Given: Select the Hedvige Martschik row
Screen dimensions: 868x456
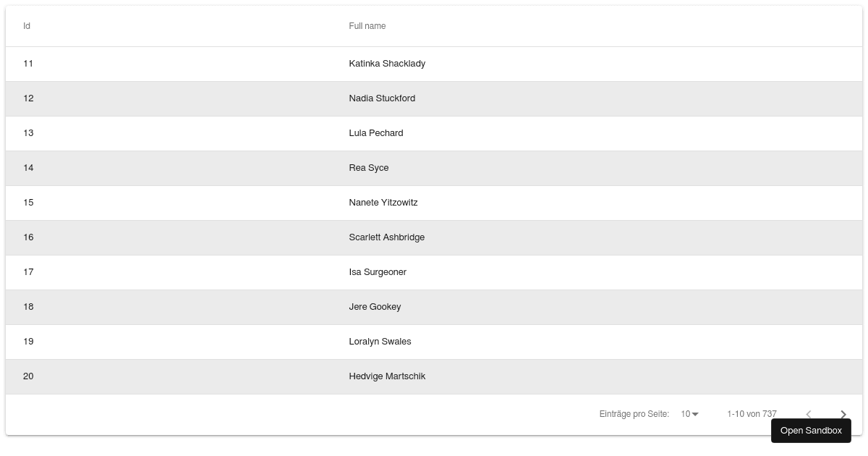Looking at the screenshot, I should coord(387,376).
